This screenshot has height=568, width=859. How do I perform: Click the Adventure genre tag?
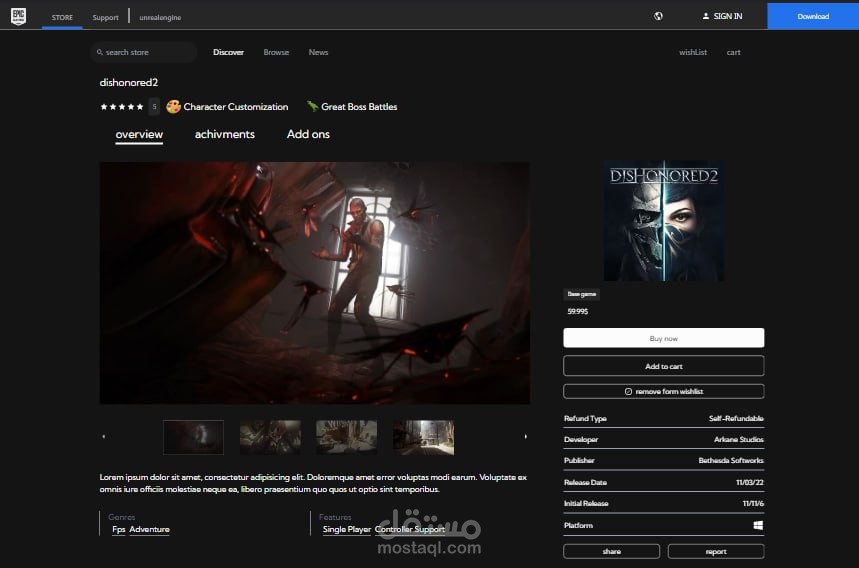(x=150, y=530)
